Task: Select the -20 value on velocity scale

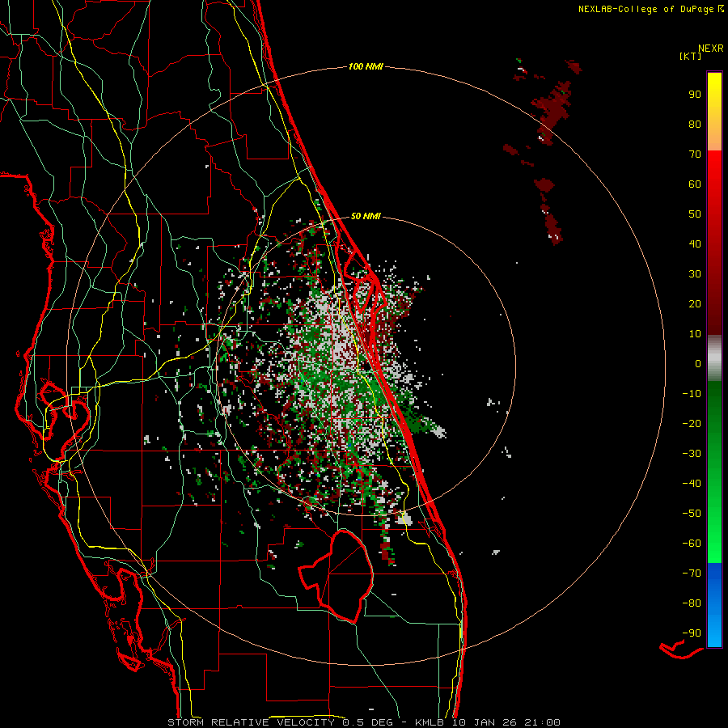Action: [692, 423]
